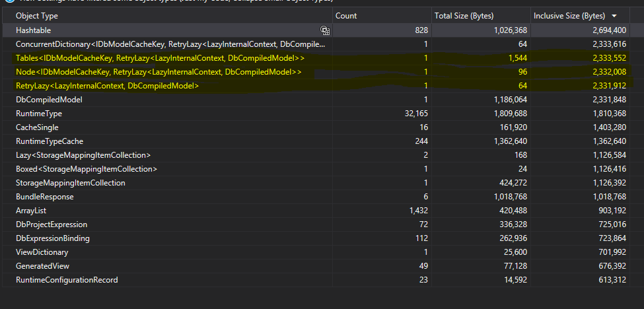Click the CacheSingle count value 16

pyautogui.click(x=423, y=127)
